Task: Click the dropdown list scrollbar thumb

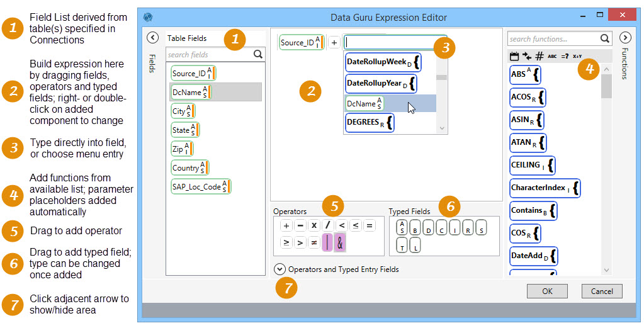Action: [x=441, y=77]
